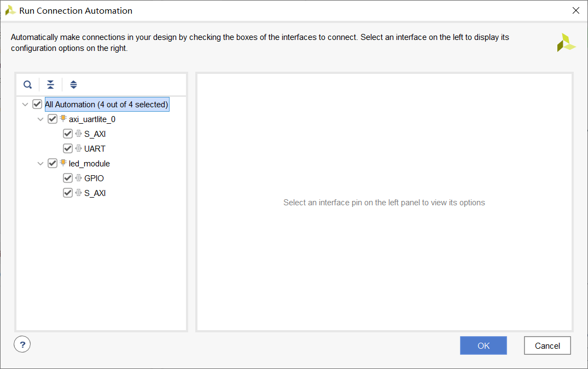Click the GPIO interface pin icon
The image size is (588, 369).
[x=78, y=178]
